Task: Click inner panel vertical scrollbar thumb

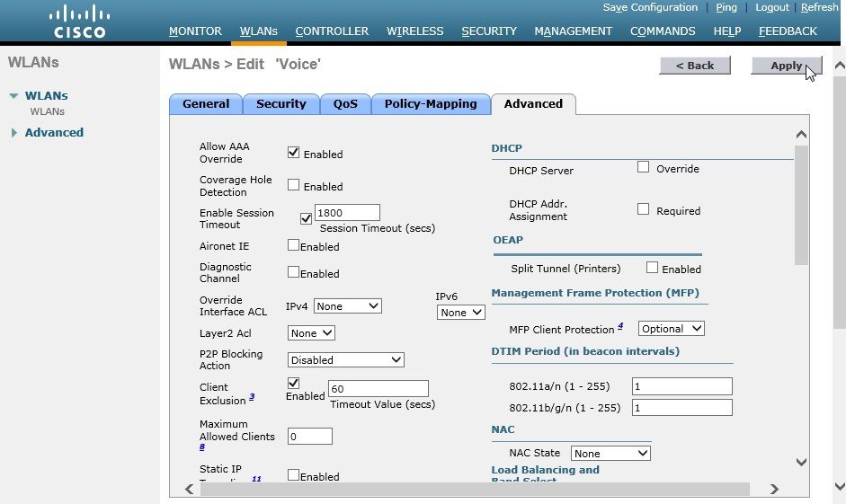Action: point(801,205)
